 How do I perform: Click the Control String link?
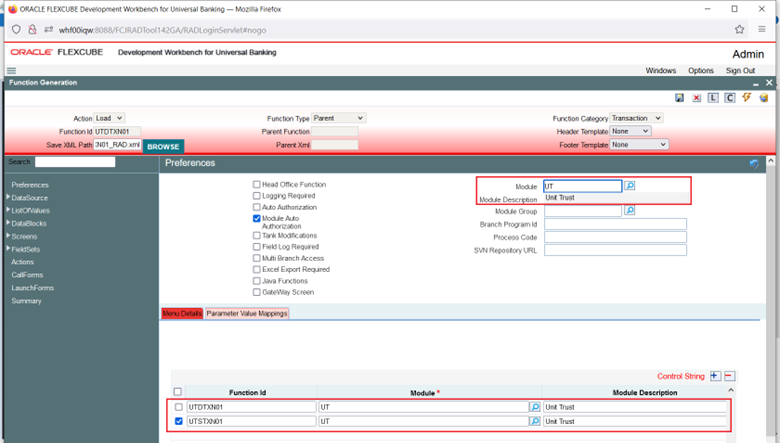coord(681,376)
